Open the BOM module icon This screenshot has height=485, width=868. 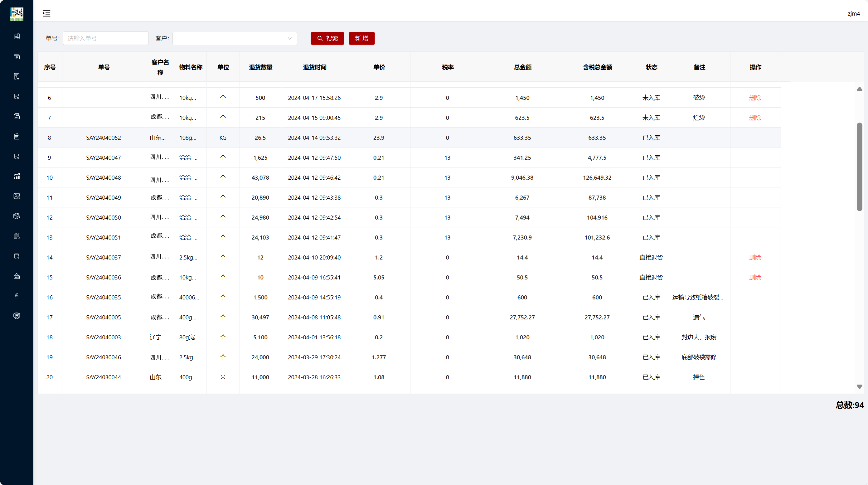pos(17,116)
